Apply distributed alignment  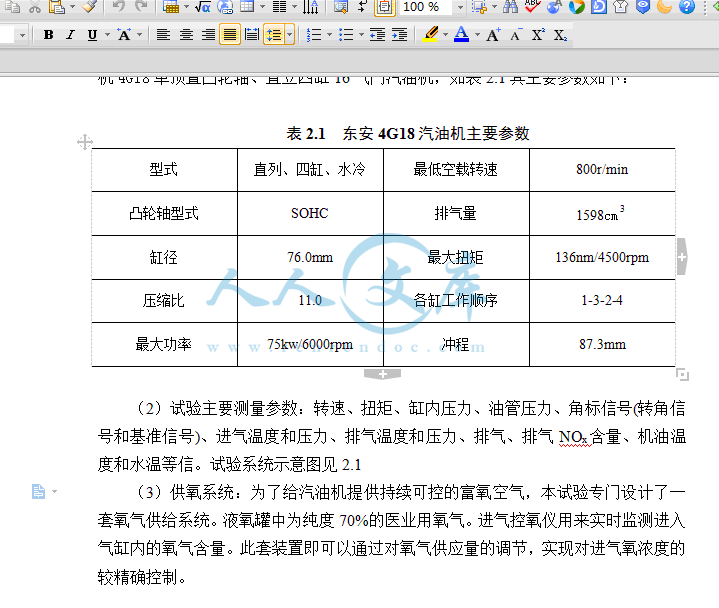click(252, 35)
